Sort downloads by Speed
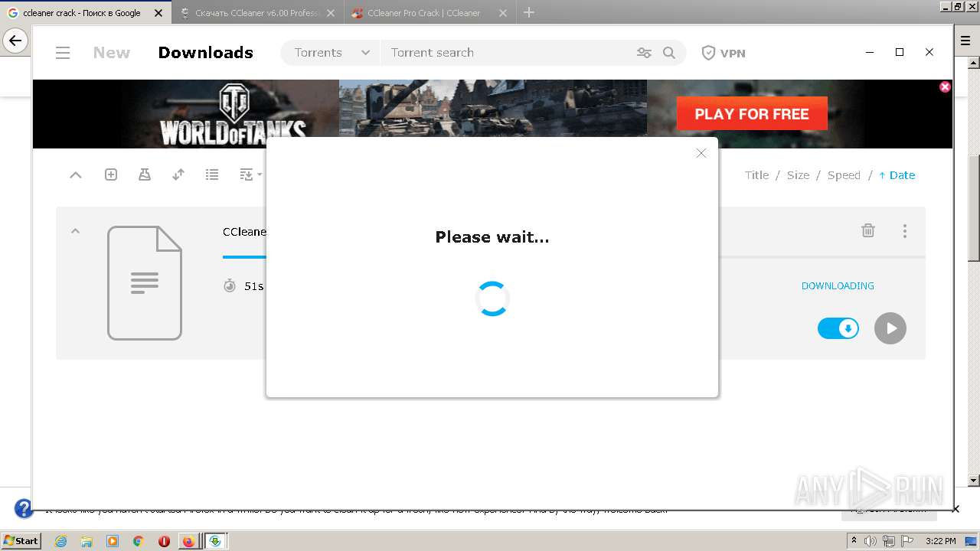The width and height of the screenshot is (980, 551). (844, 175)
